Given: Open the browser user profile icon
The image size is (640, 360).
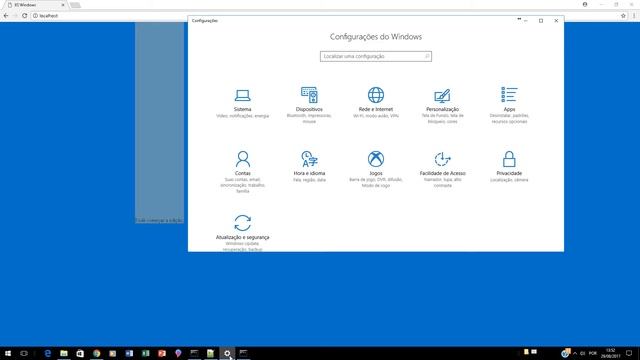Looking at the screenshot, I should point(585,4).
